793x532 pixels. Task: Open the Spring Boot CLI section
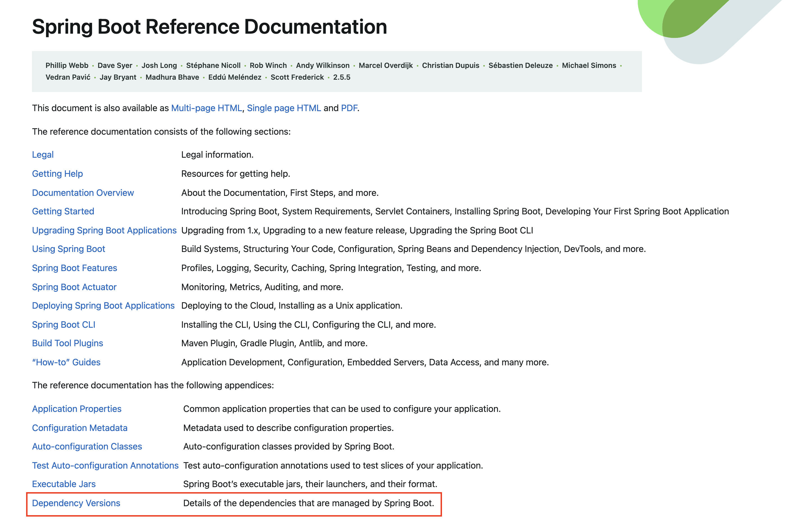point(63,325)
